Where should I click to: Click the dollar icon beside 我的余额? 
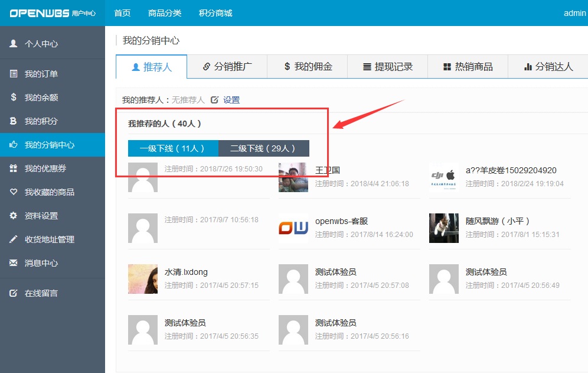(x=14, y=98)
